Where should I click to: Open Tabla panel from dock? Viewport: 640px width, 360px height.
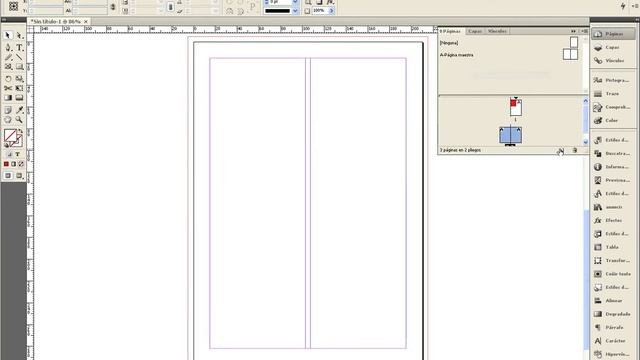click(x=613, y=247)
